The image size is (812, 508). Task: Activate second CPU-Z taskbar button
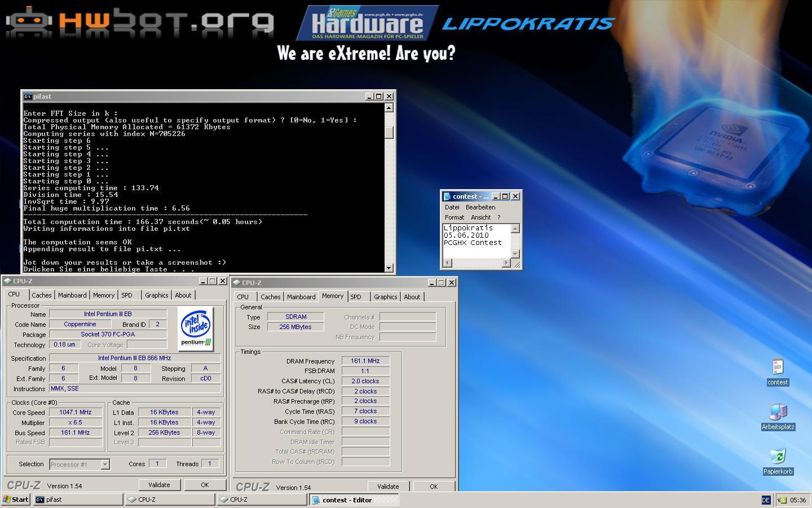[262, 500]
